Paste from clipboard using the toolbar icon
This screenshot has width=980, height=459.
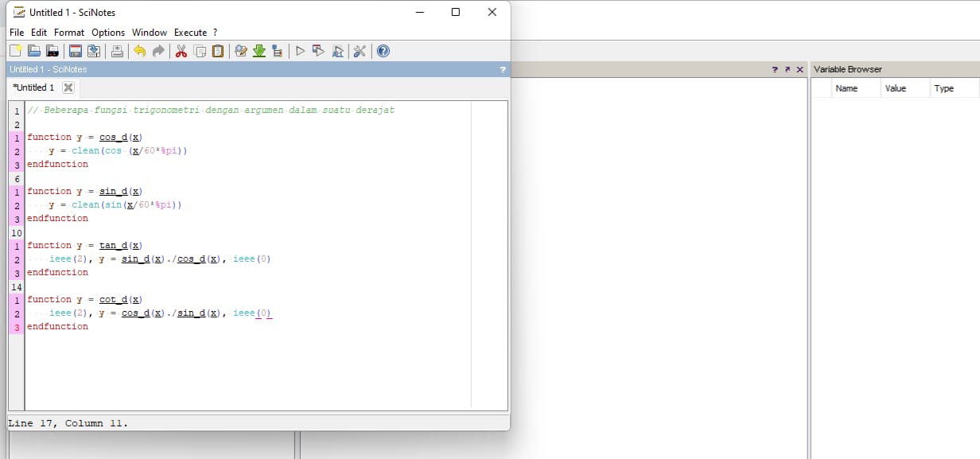tap(218, 51)
